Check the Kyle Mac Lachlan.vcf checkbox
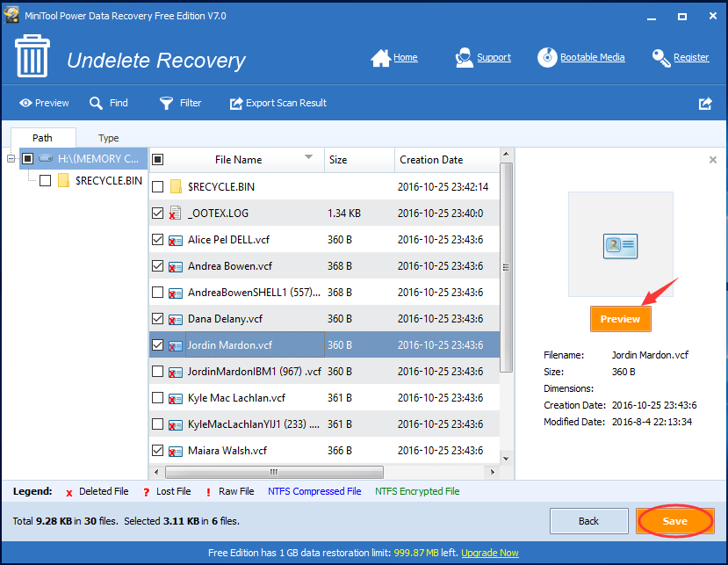728x565 pixels. point(158,398)
